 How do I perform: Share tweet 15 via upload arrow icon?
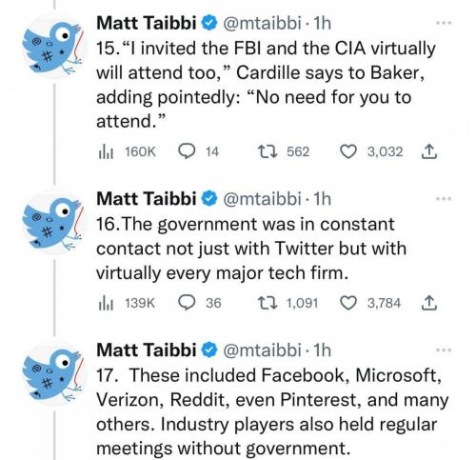click(x=429, y=151)
